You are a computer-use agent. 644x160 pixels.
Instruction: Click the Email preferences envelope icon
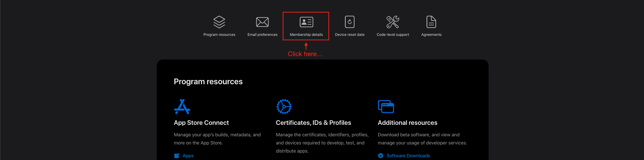(x=262, y=22)
